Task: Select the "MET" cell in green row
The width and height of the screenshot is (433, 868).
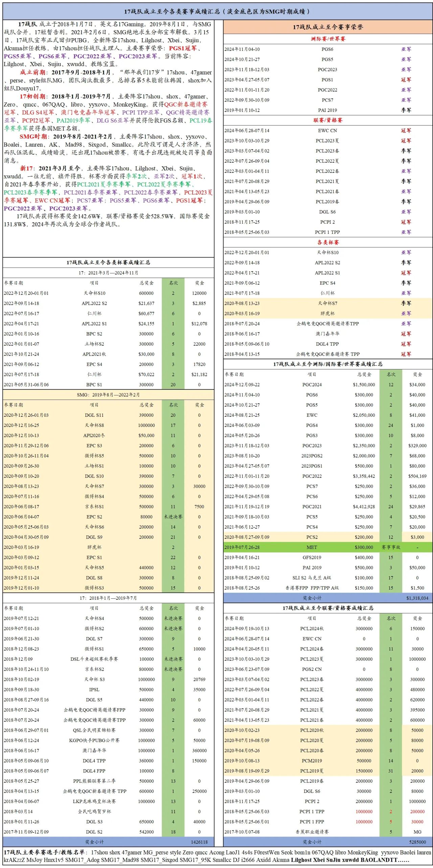Action: [x=312, y=547]
